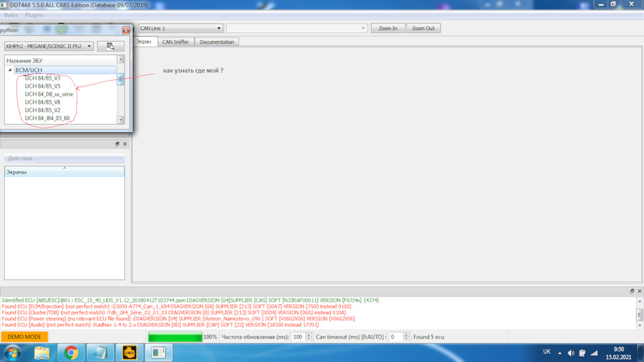
Task: Select UCH 84/85_V5 in ECU list
Action: click(x=42, y=86)
